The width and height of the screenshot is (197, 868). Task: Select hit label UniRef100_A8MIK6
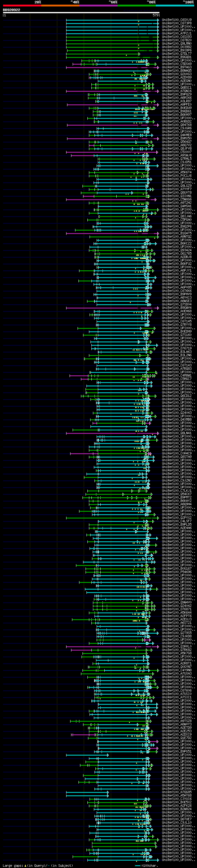tap(177, 98)
